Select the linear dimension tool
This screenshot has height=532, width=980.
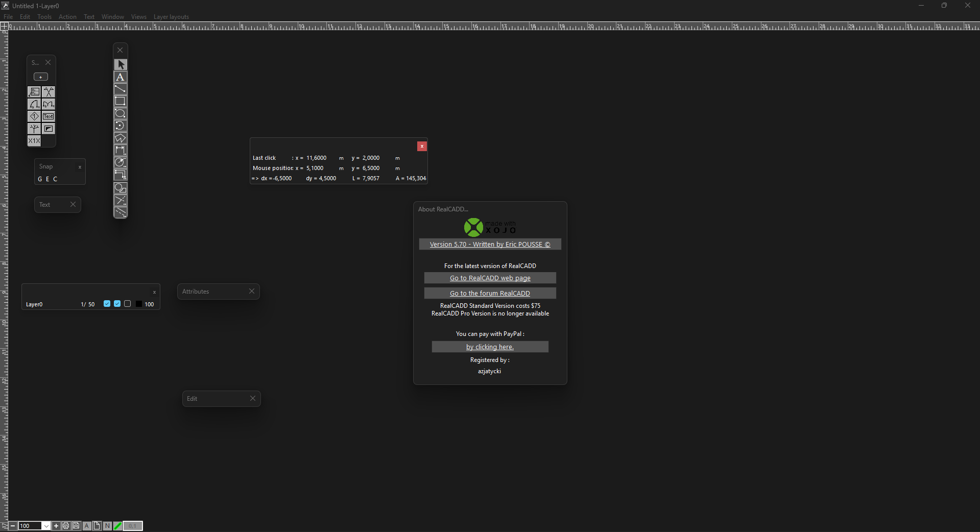[x=120, y=150]
